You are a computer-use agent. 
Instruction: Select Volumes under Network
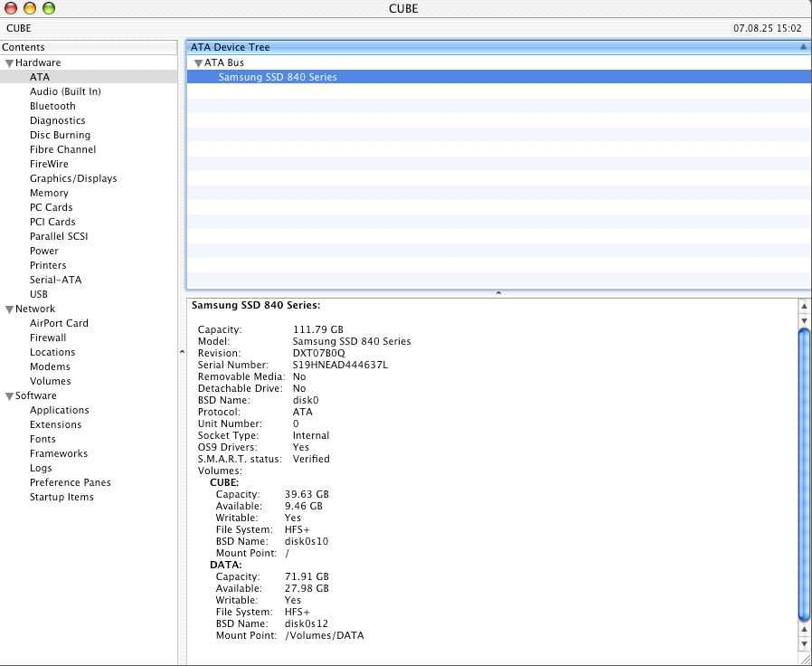[x=51, y=382]
